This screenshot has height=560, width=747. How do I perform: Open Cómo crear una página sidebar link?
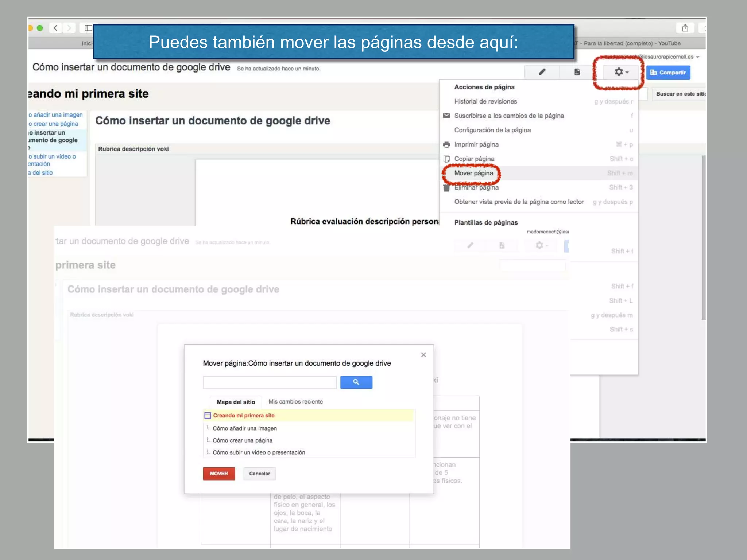click(x=53, y=124)
